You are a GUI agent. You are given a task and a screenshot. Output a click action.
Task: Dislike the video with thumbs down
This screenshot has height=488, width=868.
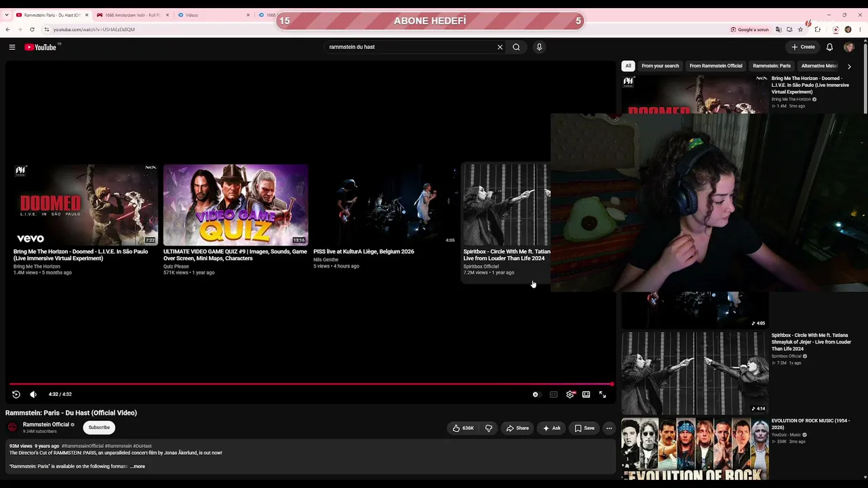tap(488, 428)
